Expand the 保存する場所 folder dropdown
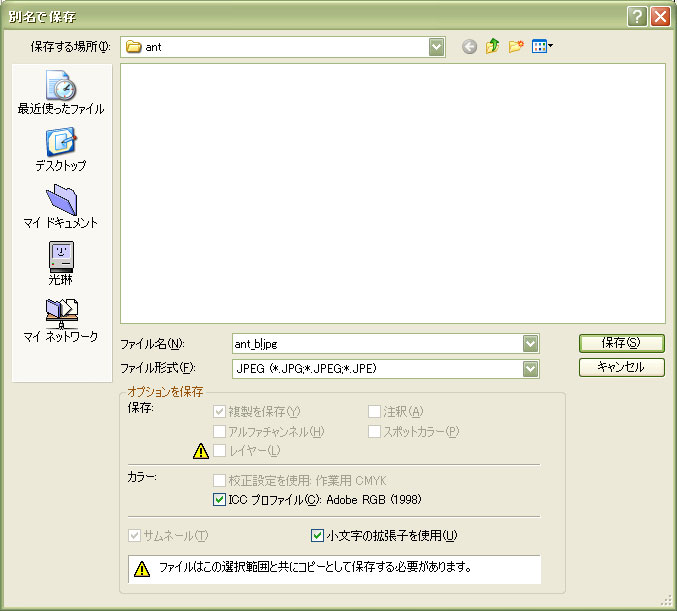 (437, 47)
